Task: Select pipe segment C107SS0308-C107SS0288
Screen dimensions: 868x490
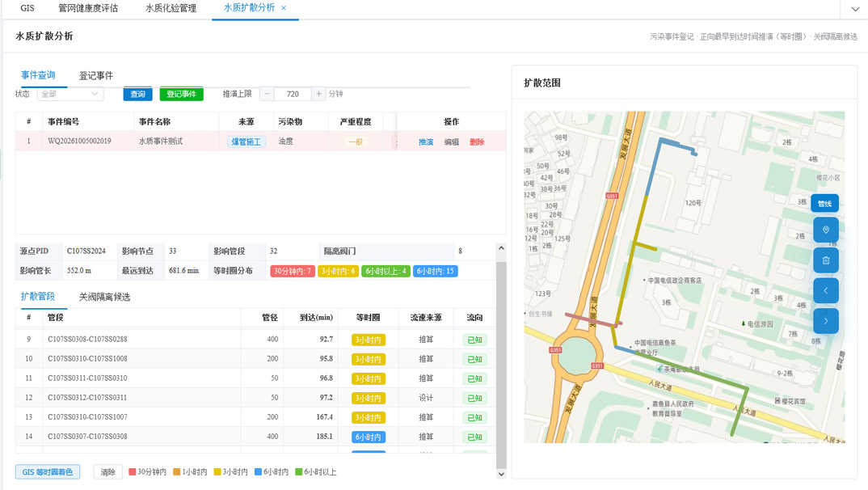Action: (x=87, y=339)
